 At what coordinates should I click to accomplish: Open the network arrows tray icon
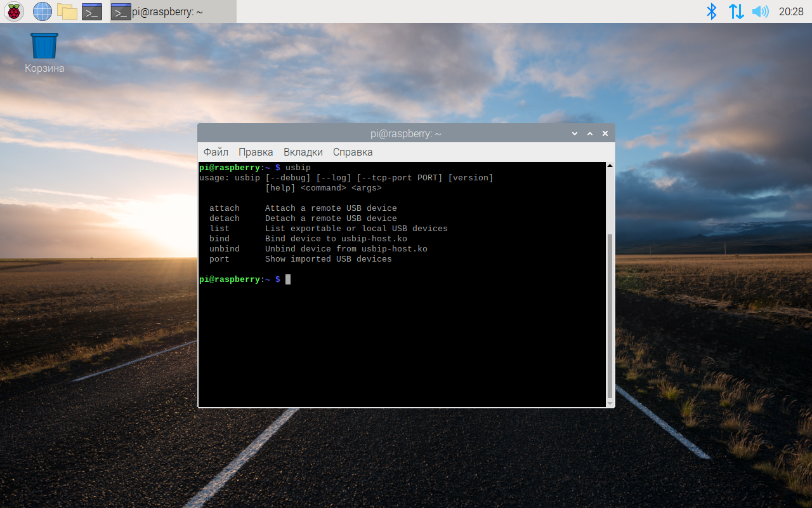(736, 11)
